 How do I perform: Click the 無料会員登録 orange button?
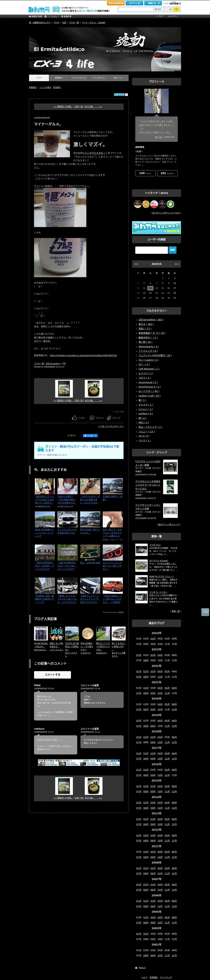tap(115, 3)
